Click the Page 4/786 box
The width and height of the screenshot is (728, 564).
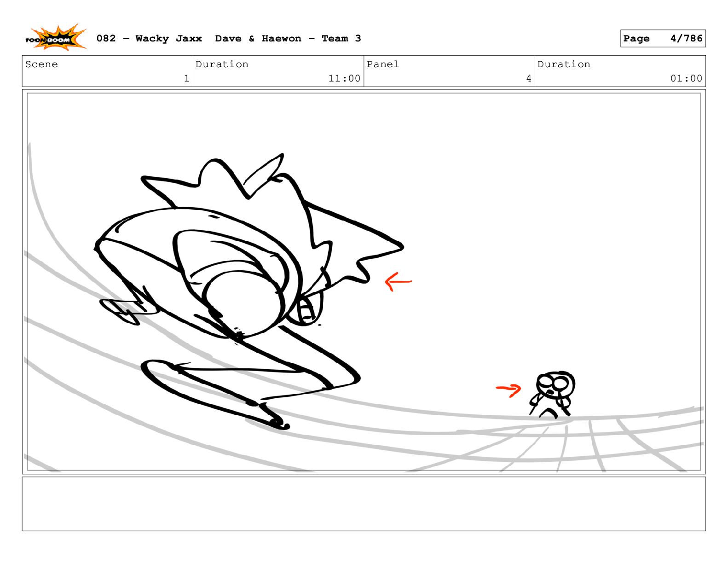[x=663, y=39]
